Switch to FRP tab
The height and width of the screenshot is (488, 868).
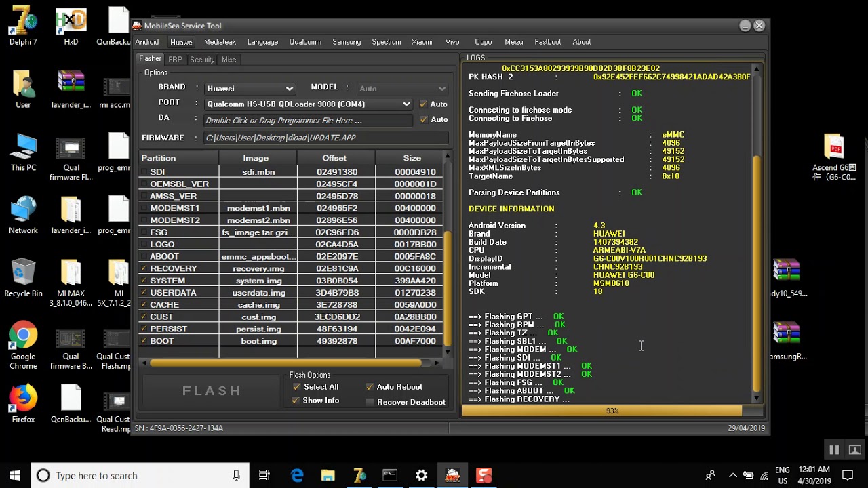pyautogui.click(x=175, y=60)
